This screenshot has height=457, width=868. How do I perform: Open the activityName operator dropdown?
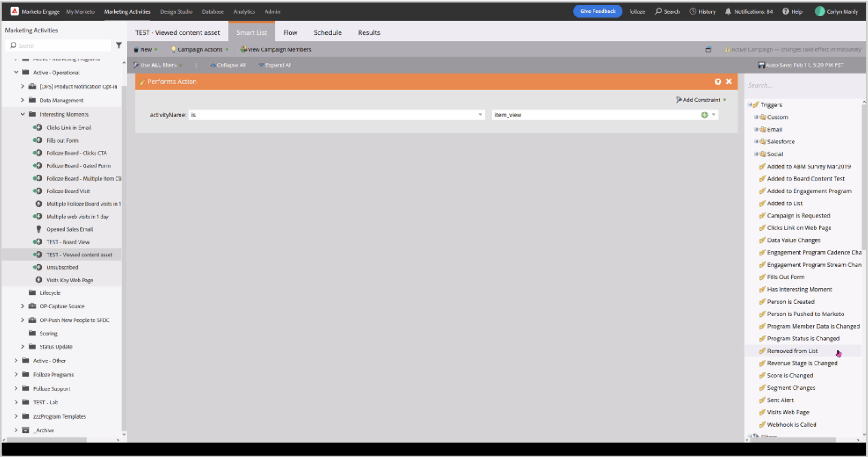tap(480, 115)
